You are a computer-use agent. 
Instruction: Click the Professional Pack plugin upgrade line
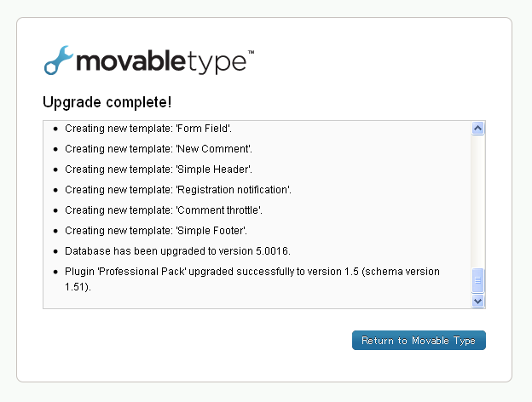252,279
